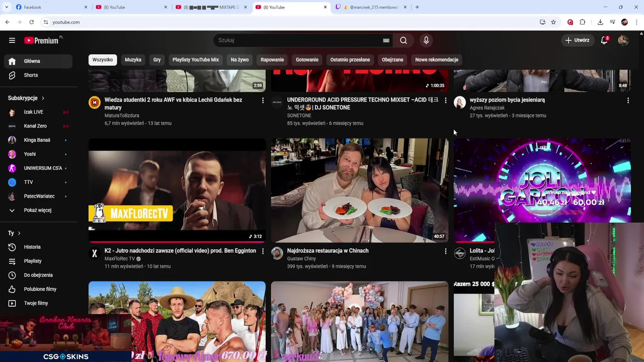Viewport: 644px width, 362px height.
Task: Open the browser three-dot menu
Action: (637, 22)
